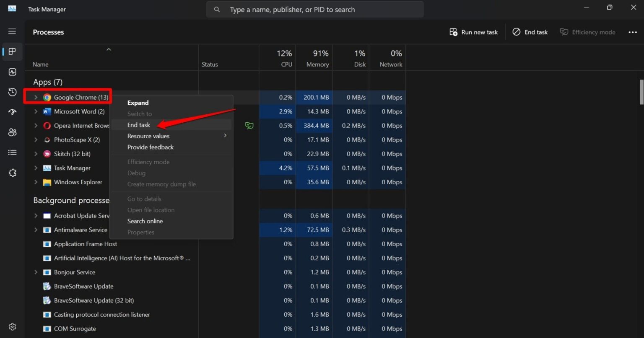Open App history from sidebar
The height and width of the screenshot is (338, 644).
[x=12, y=92]
